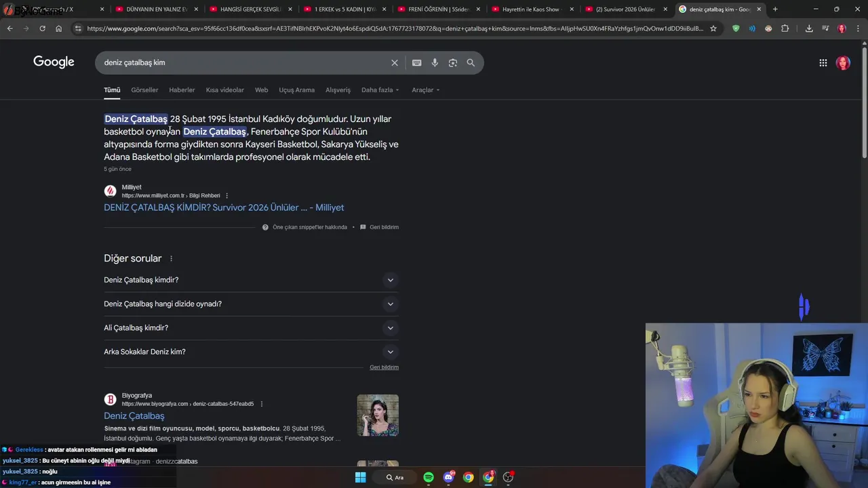Viewport: 868px width, 488px height.
Task: Search by image with Google Lens
Action: (453, 62)
